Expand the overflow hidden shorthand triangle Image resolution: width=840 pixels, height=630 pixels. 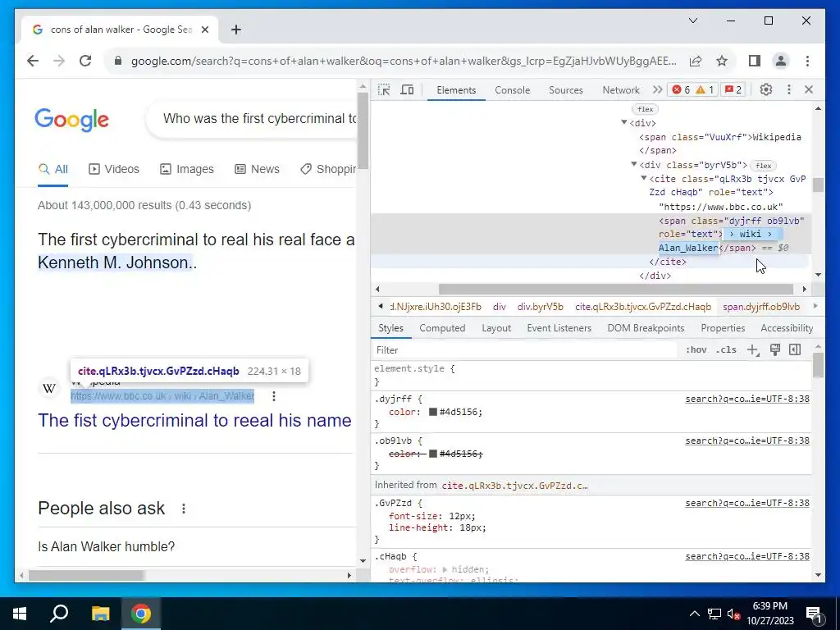444,569
